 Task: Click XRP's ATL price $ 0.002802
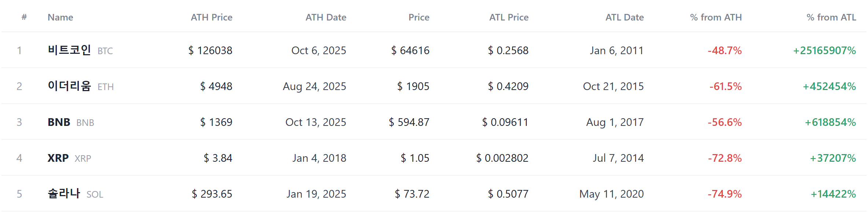click(502, 158)
